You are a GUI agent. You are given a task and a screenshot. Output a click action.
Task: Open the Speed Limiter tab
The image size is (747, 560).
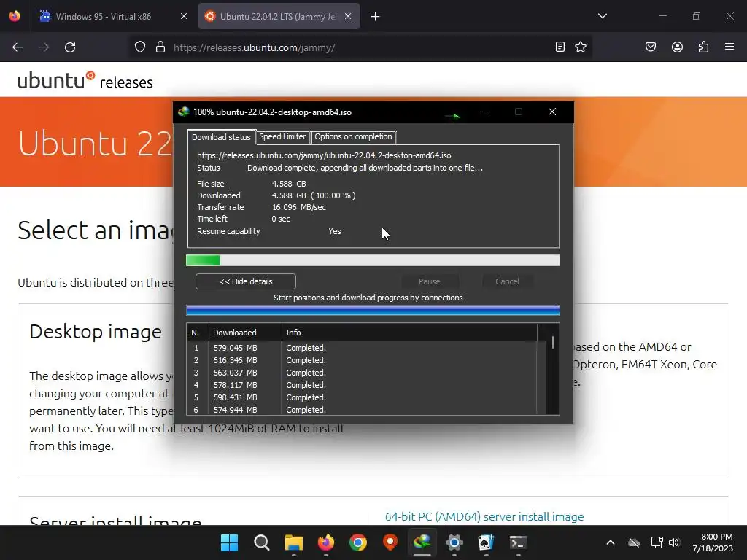pyautogui.click(x=282, y=136)
